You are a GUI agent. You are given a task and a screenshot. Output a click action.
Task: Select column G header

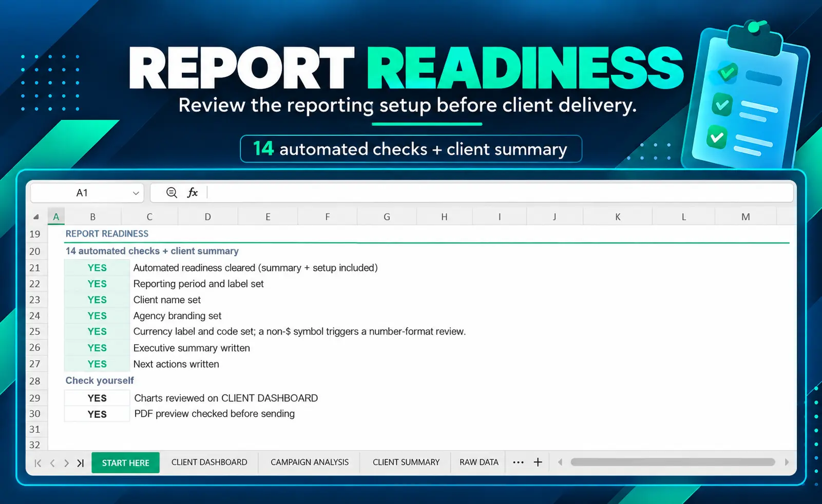pyautogui.click(x=387, y=217)
